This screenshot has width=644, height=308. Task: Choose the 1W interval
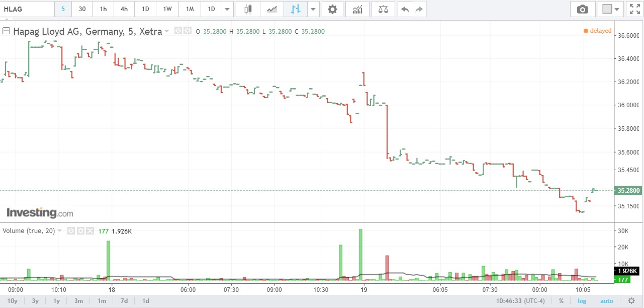pyautogui.click(x=168, y=9)
